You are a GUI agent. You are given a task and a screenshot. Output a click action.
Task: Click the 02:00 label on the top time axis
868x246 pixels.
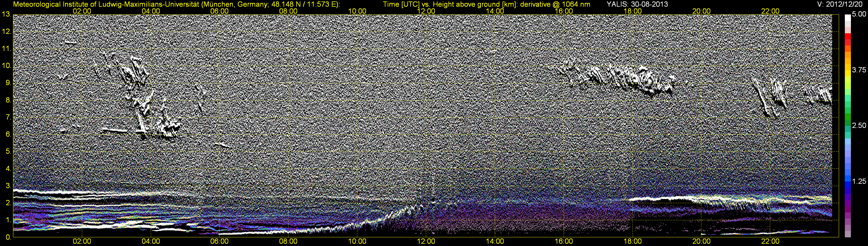82,11
